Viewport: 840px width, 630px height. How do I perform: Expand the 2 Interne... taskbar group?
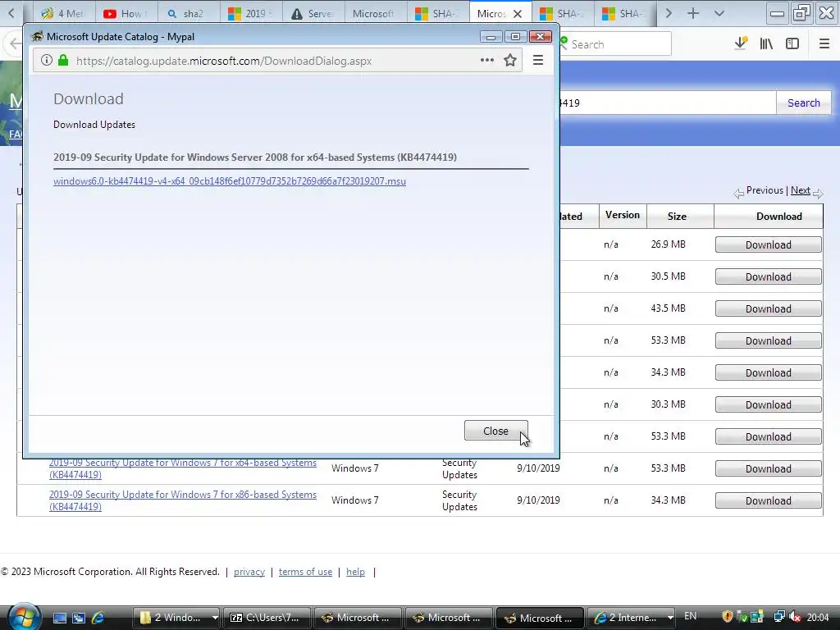(x=669, y=618)
